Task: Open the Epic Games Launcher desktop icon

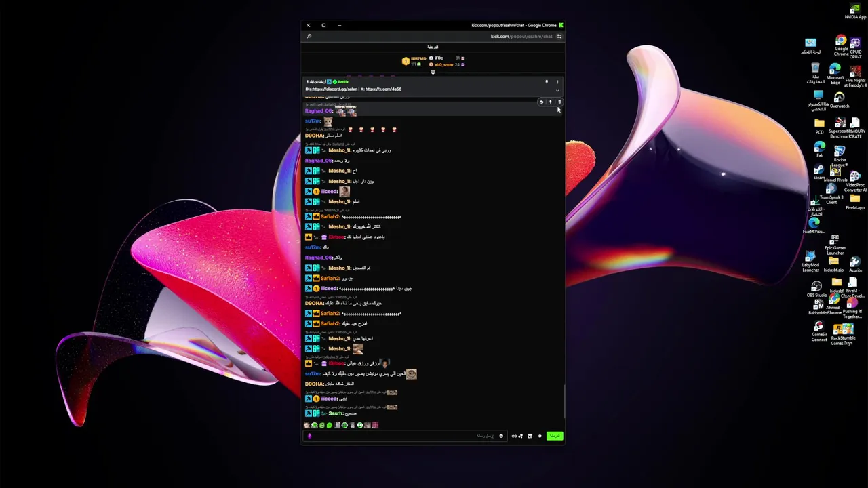Action: coord(835,243)
